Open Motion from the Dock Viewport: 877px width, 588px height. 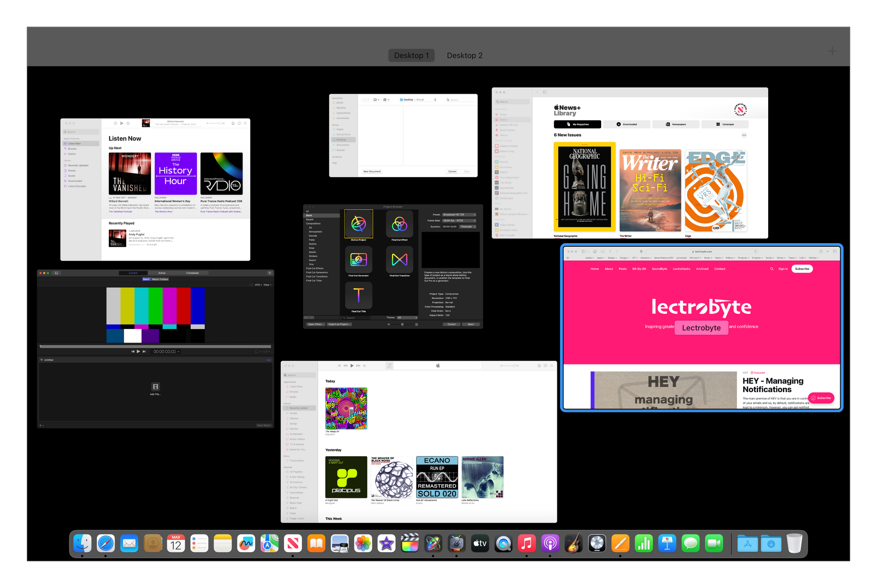433,544
